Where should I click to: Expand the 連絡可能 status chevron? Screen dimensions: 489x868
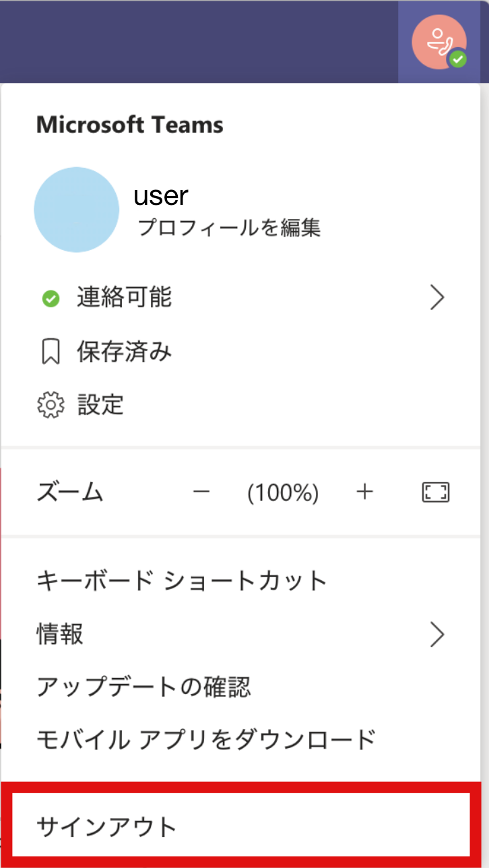[438, 297]
